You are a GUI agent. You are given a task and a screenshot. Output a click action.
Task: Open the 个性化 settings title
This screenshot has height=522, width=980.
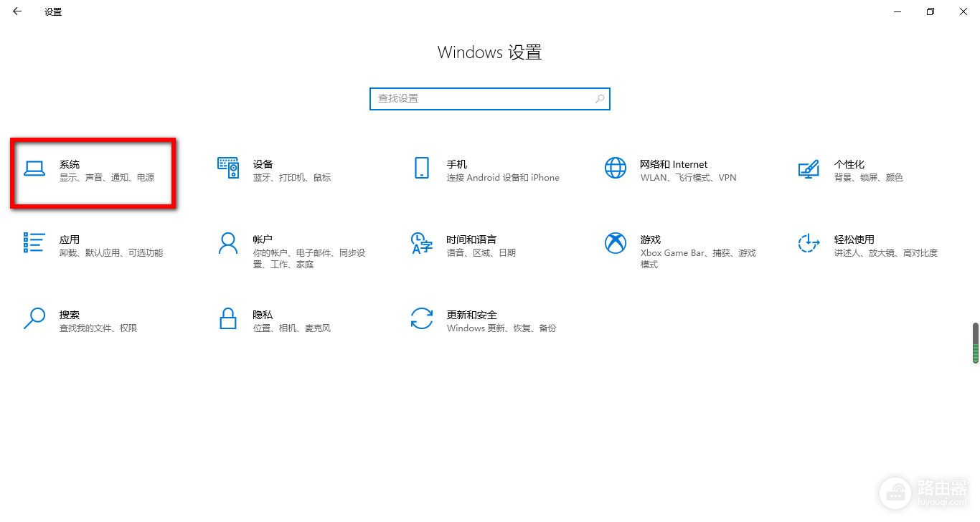tap(849, 164)
